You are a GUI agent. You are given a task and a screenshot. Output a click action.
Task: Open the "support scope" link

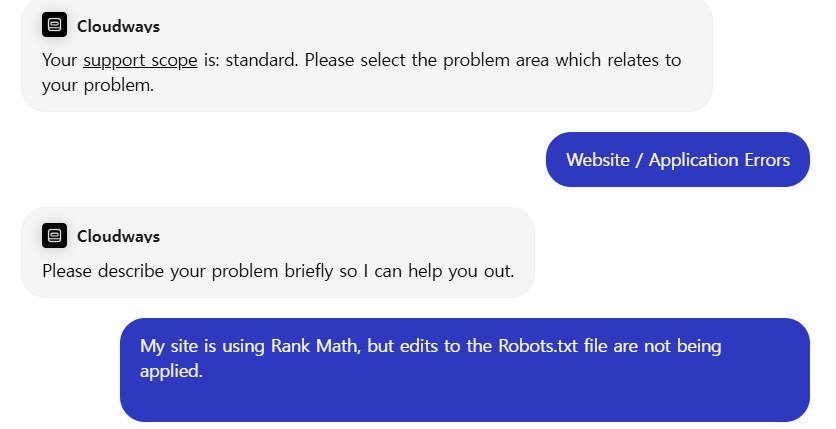click(140, 60)
